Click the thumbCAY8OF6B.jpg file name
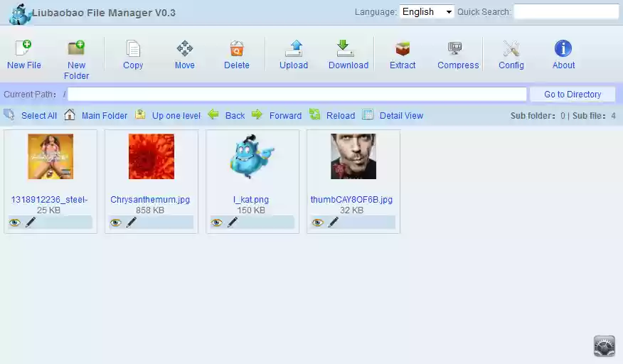The width and height of the screenshot is (623, 364). pos(351,200)
